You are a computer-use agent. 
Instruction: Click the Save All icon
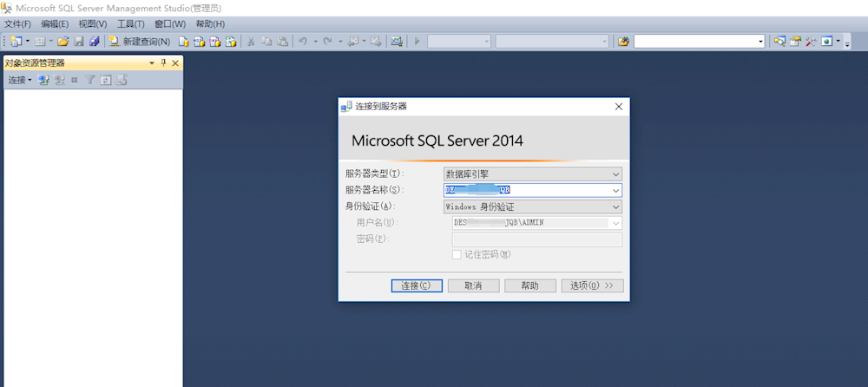(95, 41)
